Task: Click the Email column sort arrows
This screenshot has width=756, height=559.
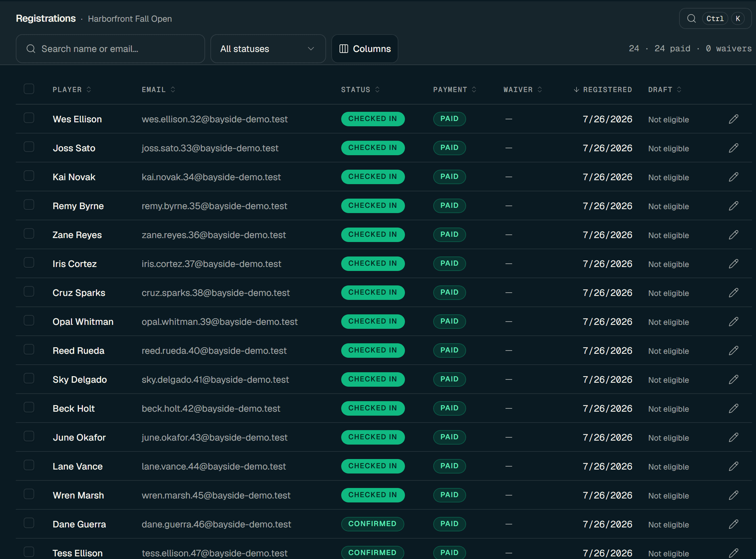Action: pyautogui.click(x=173, y=90)
